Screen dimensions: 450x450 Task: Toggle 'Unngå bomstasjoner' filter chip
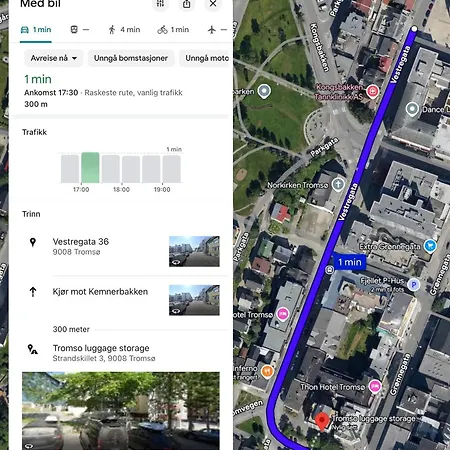(x=131, y=58)
